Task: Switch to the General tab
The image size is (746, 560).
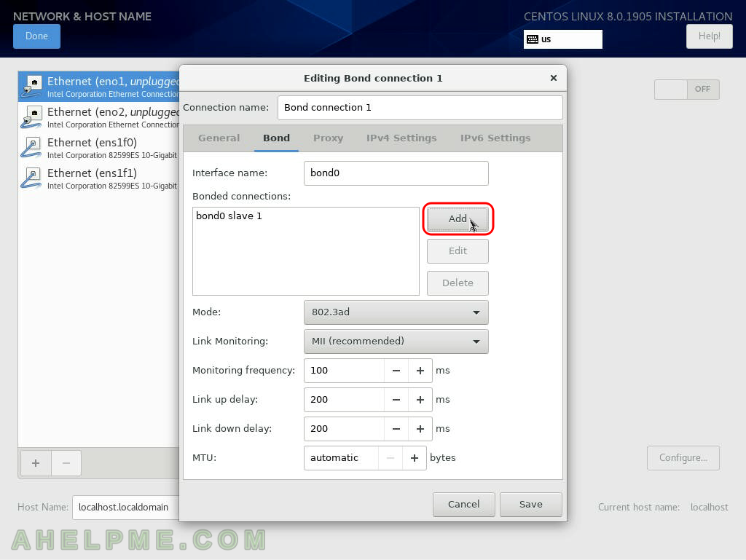Action: tap(219, 138)
